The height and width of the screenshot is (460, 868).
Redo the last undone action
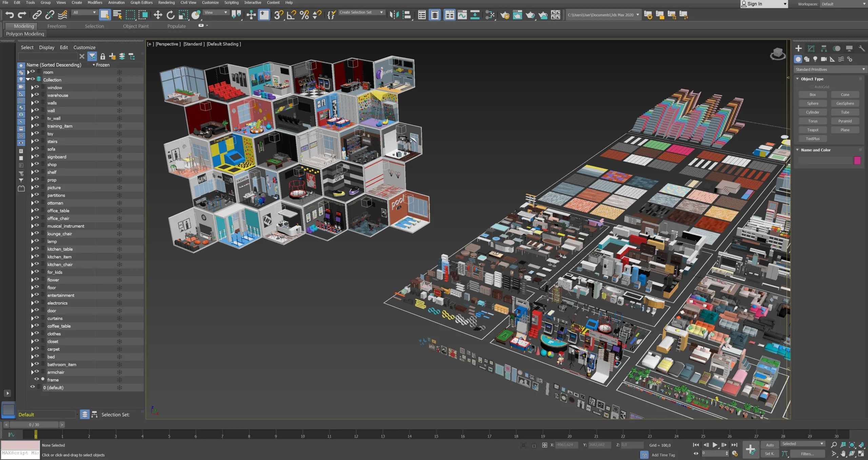coord(22,15)
